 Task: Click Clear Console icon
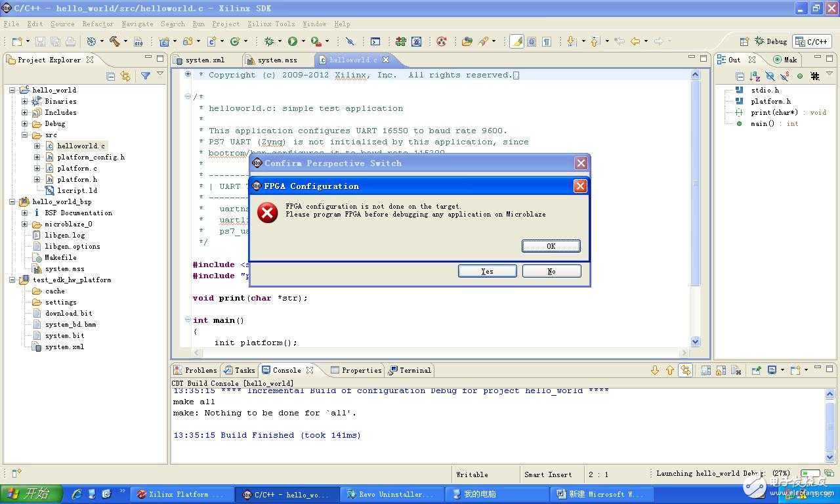pos(736,370)
